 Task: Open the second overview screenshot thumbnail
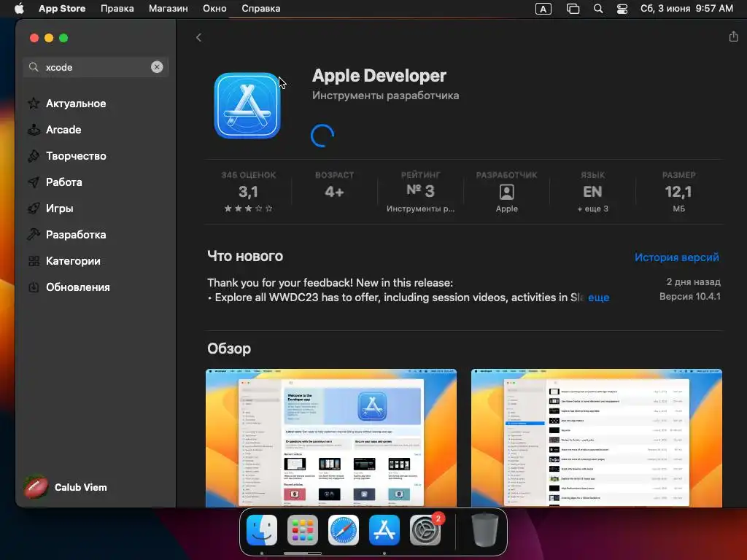[597, 438]
